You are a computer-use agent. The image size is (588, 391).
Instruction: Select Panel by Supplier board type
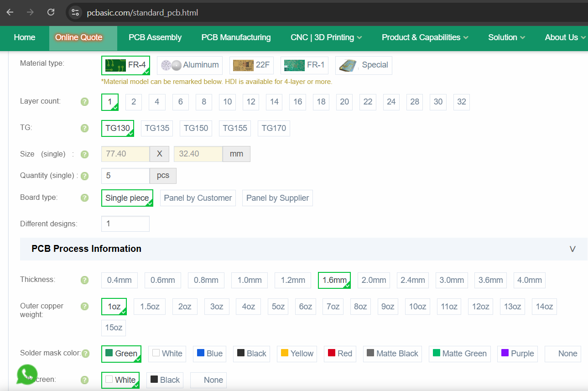(277, 198)
